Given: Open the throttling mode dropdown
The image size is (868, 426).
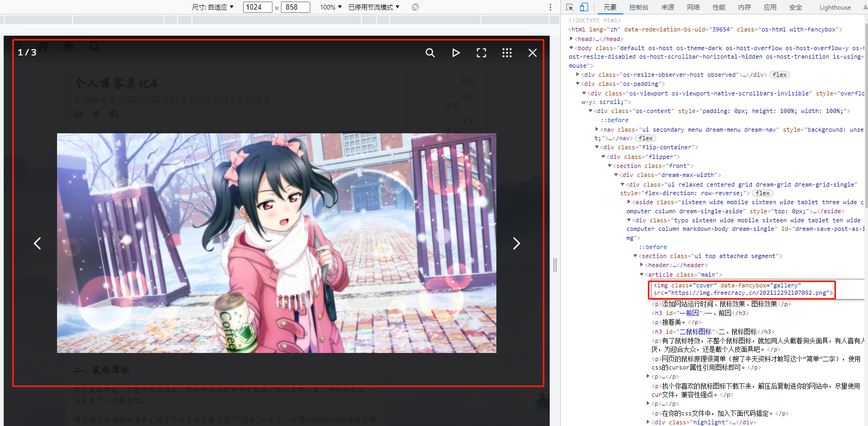Looking at the screenshot, I should point(374,7).
